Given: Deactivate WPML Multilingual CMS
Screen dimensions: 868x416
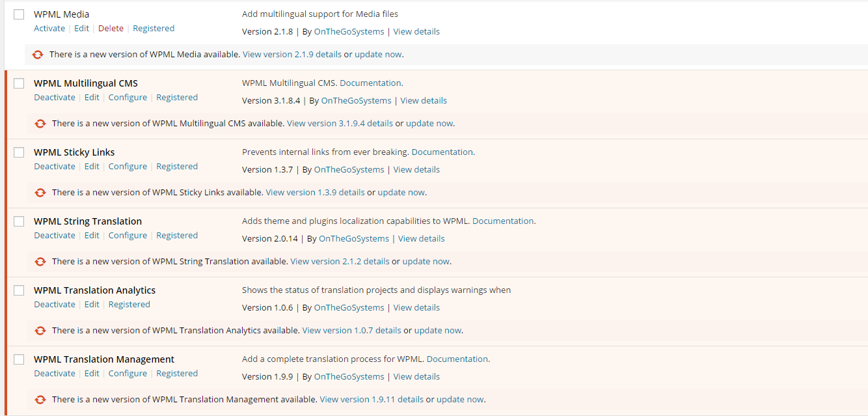Looking at the screenshot, I should (x=55, y=98).
